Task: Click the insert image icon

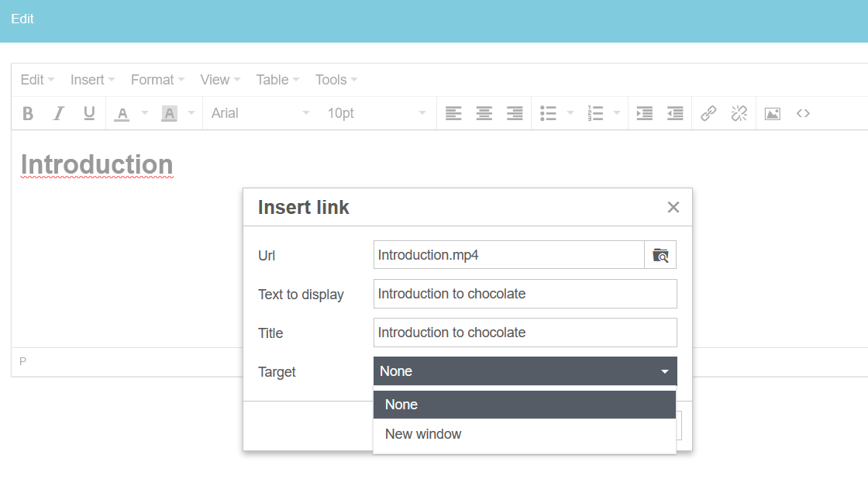Action: [x=772, y=113]
